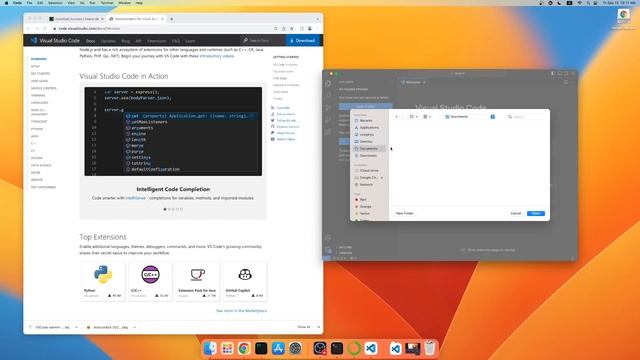Open VS Code accounts icon at sidebar bottom

328,237
